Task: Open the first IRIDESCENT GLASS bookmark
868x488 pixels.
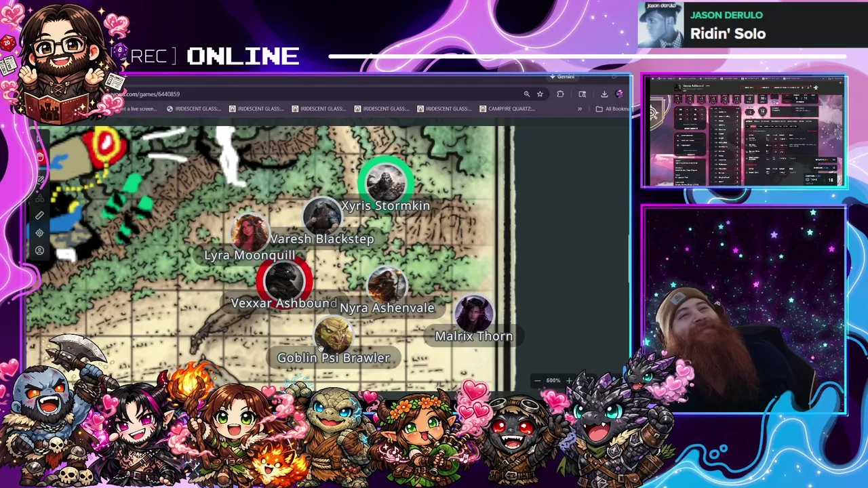Action: click(194, 108)
